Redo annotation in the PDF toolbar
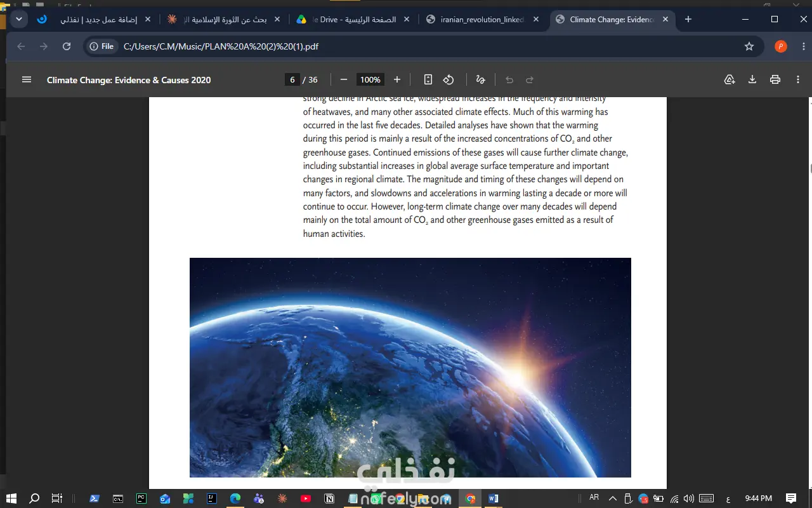 pos(530,79)
